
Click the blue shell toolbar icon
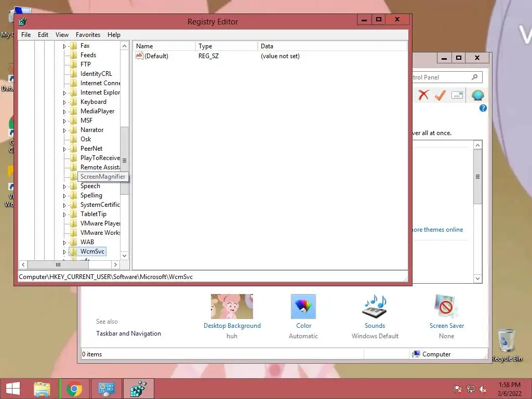pyautogui.click(x=478, y=96)
